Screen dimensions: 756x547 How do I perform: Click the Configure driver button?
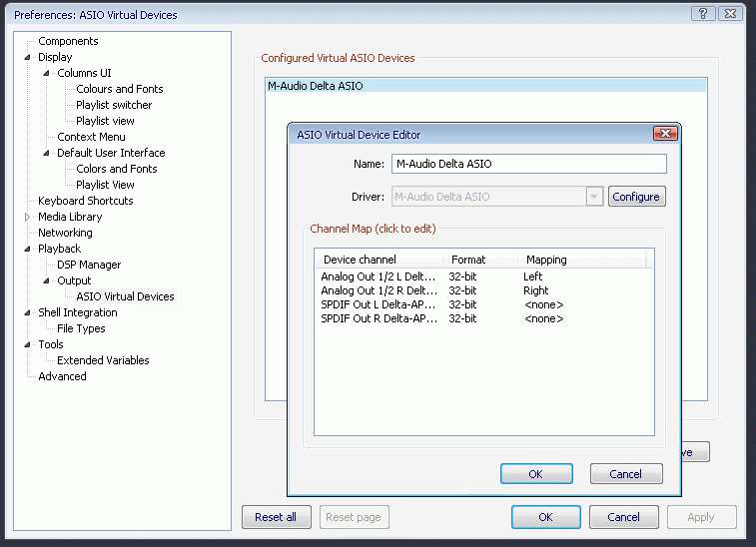click(636, 197)
